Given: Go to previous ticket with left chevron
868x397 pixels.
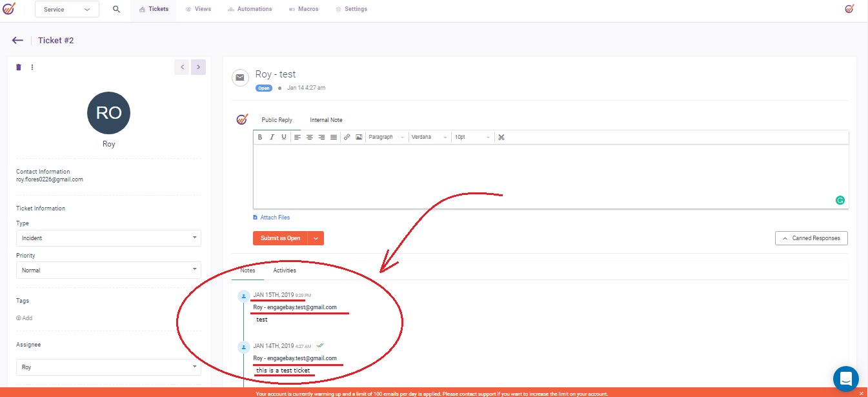Looking at the screenshot, I should (x=182, y=67).
